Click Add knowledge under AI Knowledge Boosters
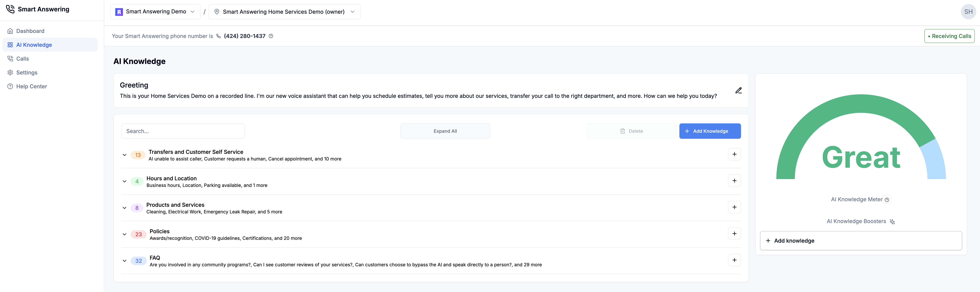The width and height of the screenshot is (980, 292). [861, 241]
